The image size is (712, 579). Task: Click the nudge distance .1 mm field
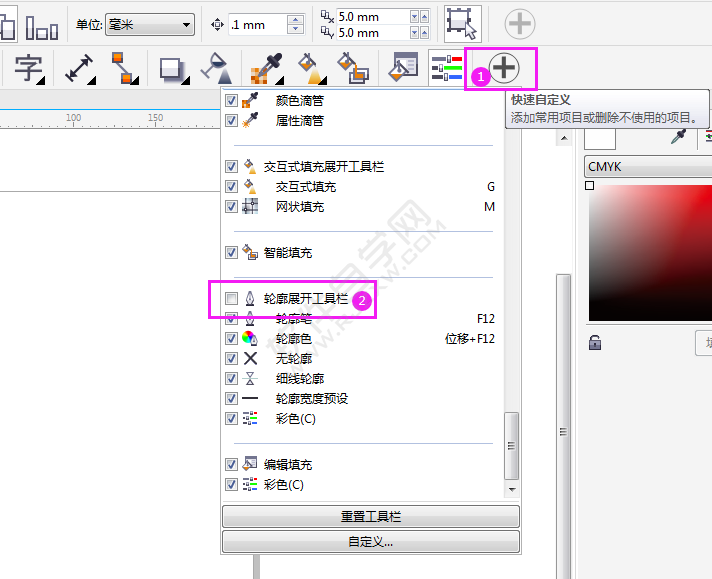pyautogui.click(x=258, y=25)
